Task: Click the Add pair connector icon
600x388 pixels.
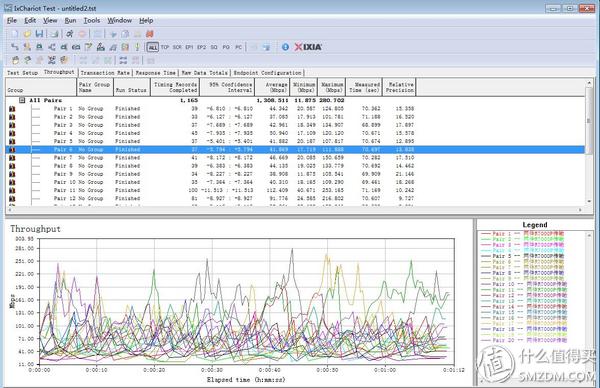Action: point(15,47)
